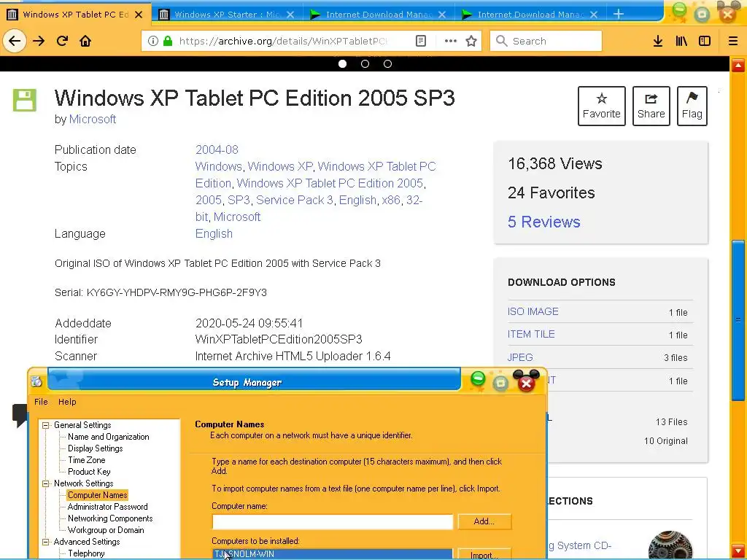The height and width of the screenshot is (560, 747).
Task: Select first carousel dot indicator
Action: click(x=342, y=64)
